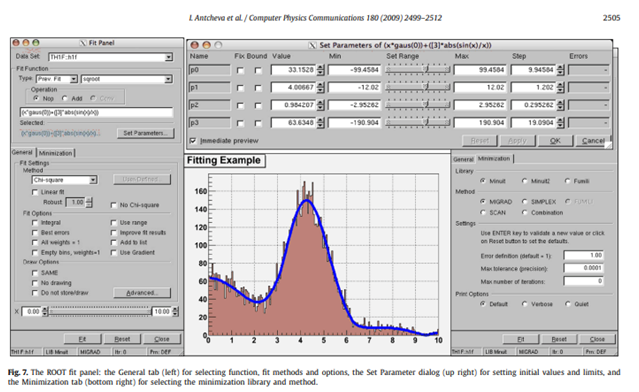This screenshot has height=392, width=639.
Task: Click the Robust value stepper arrows
Action: (89, 202)
